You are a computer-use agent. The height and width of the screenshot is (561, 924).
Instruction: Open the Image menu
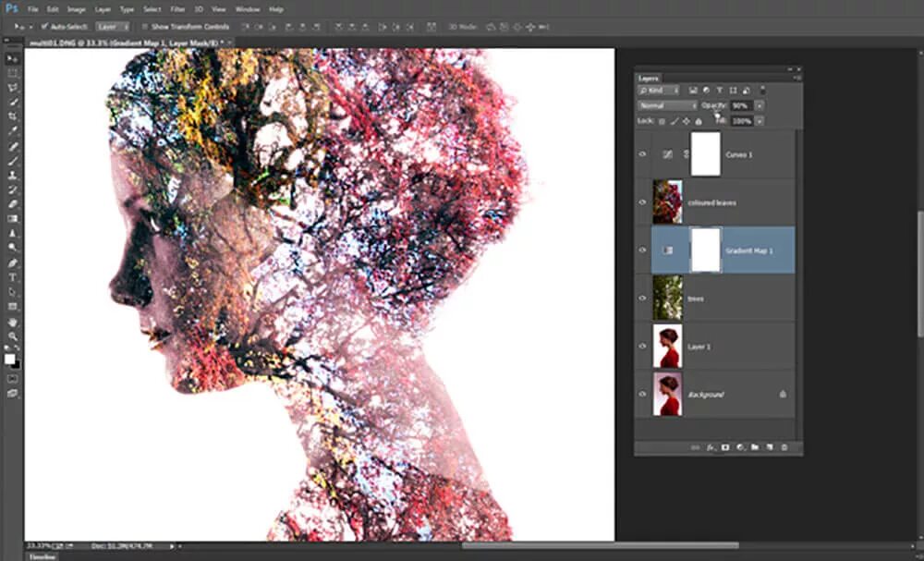pyautogui.click(x=77, y=9)
